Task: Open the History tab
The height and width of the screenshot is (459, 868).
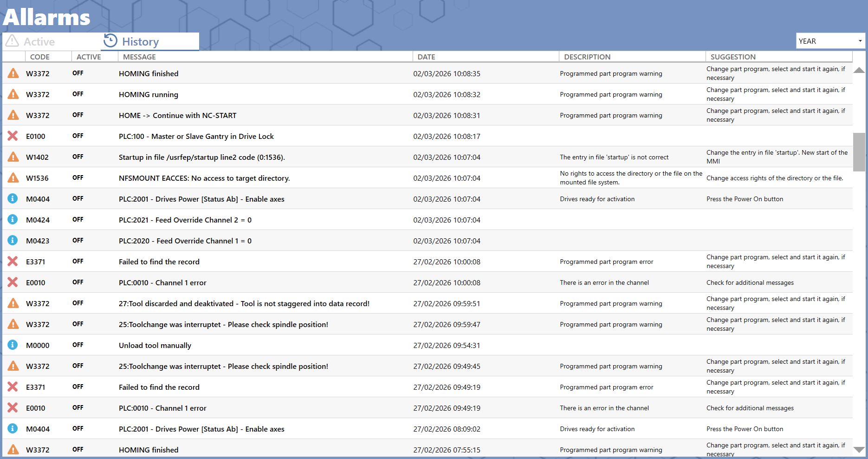Action: point(150,41)
